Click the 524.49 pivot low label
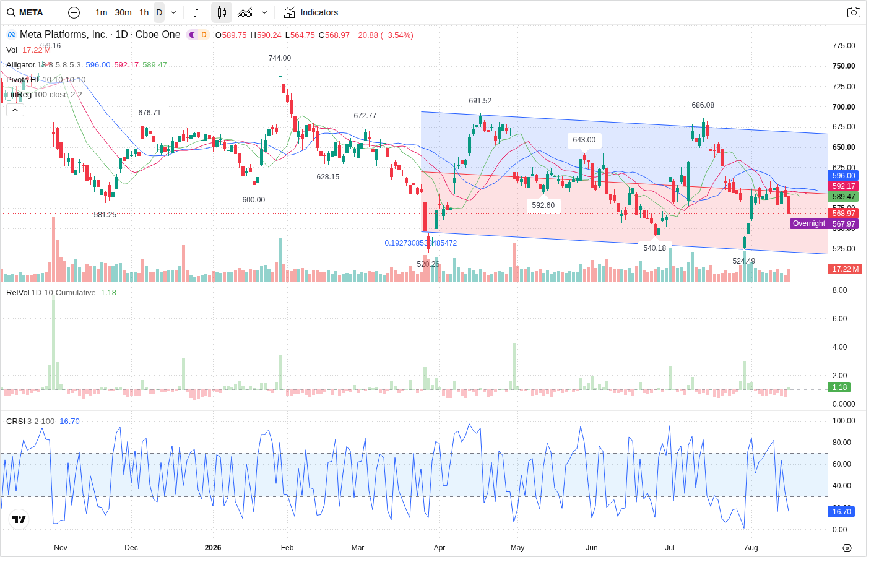 click(744, 261)
